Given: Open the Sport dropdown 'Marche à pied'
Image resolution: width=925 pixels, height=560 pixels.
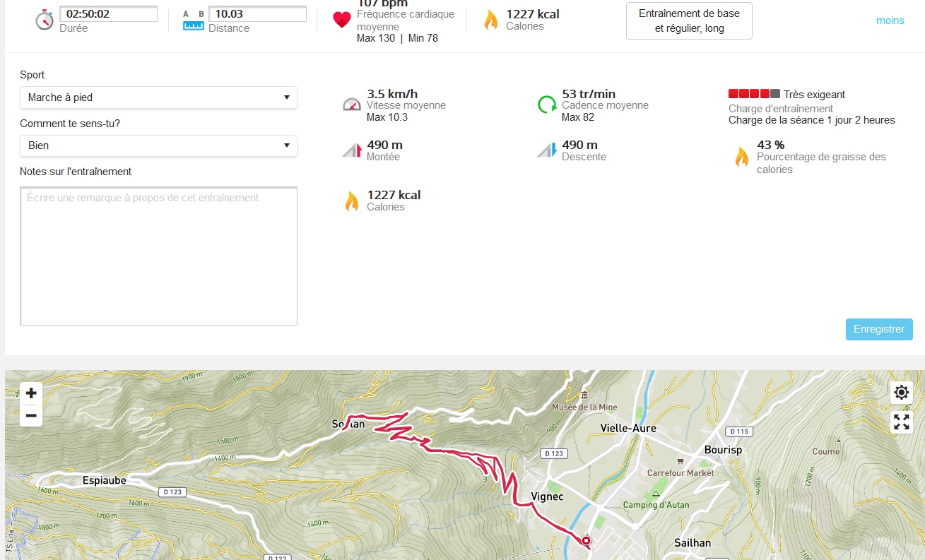Looking at the screenshot, I should click(158, 97).
